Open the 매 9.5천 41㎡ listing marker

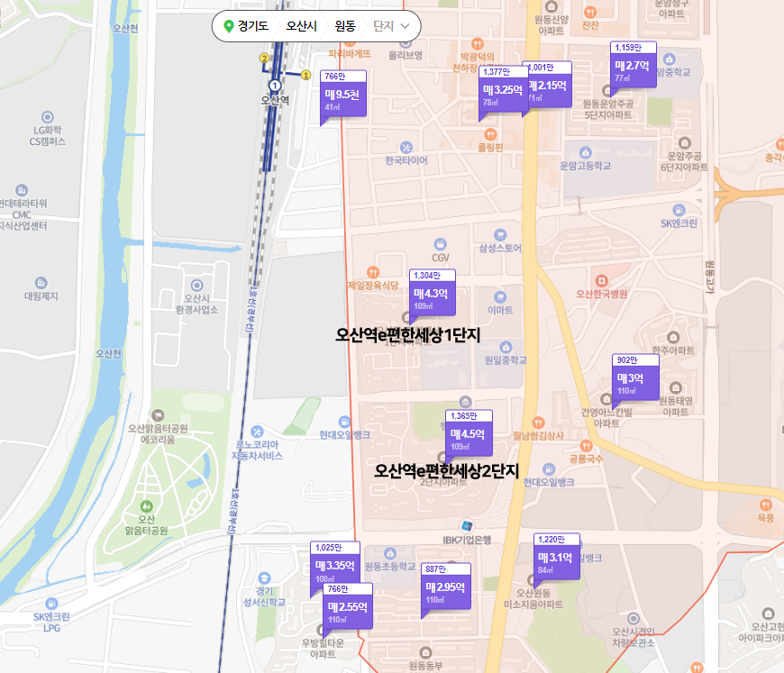pos(343,94)
